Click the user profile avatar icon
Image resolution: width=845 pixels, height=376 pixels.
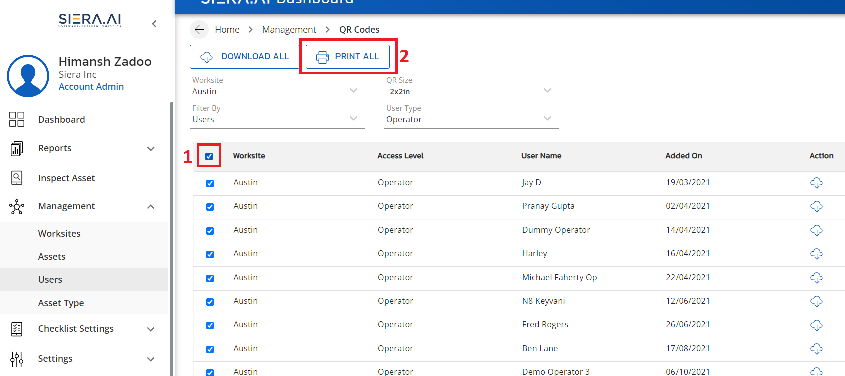coord(27,76)
